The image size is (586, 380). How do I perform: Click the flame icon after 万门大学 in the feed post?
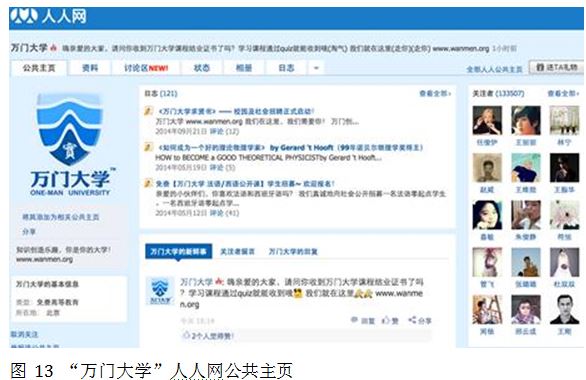click(219, 281)
